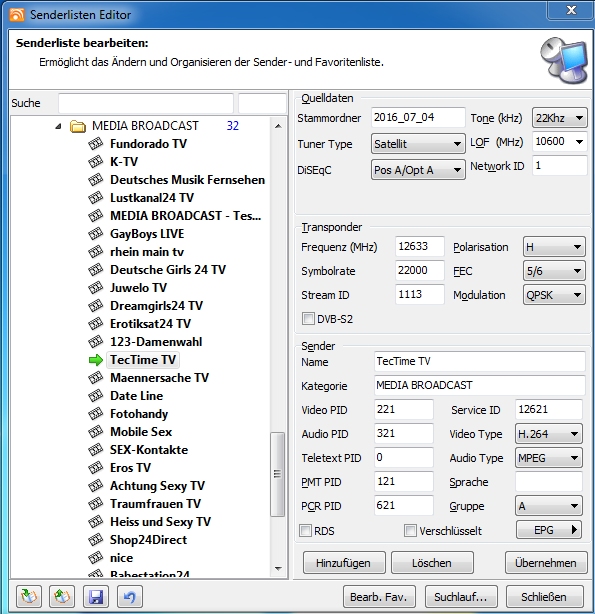Screen dimensions: 595x614
Task: Click the channel list scroll down arrow
Action: [x=278, y=568]
